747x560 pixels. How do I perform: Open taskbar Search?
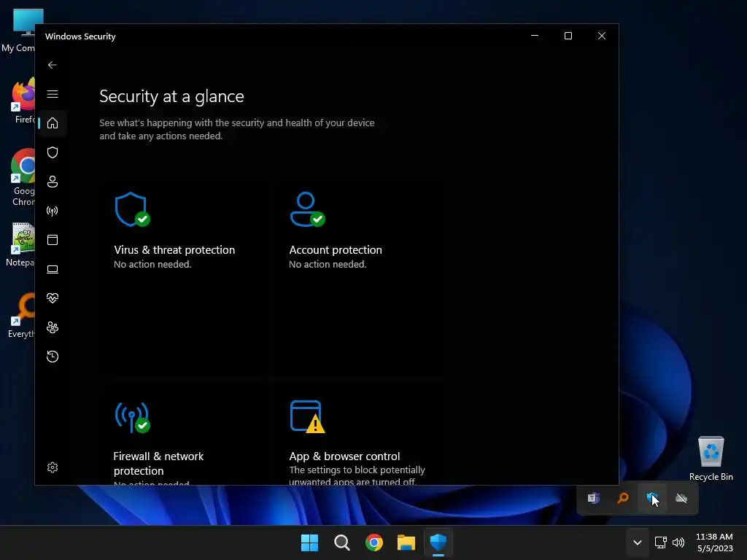(x=342, y=542)
